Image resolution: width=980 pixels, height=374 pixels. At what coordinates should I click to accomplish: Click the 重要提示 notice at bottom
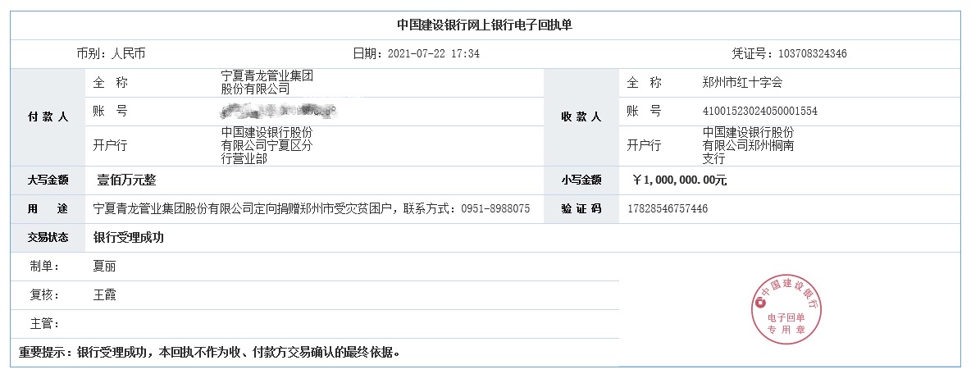[210, 352]
